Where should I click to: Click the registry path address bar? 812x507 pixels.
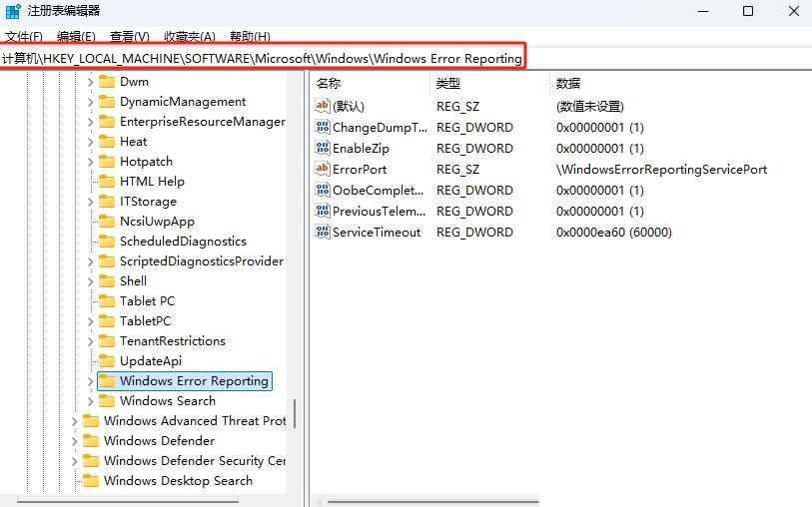click(x=263, y=59)
